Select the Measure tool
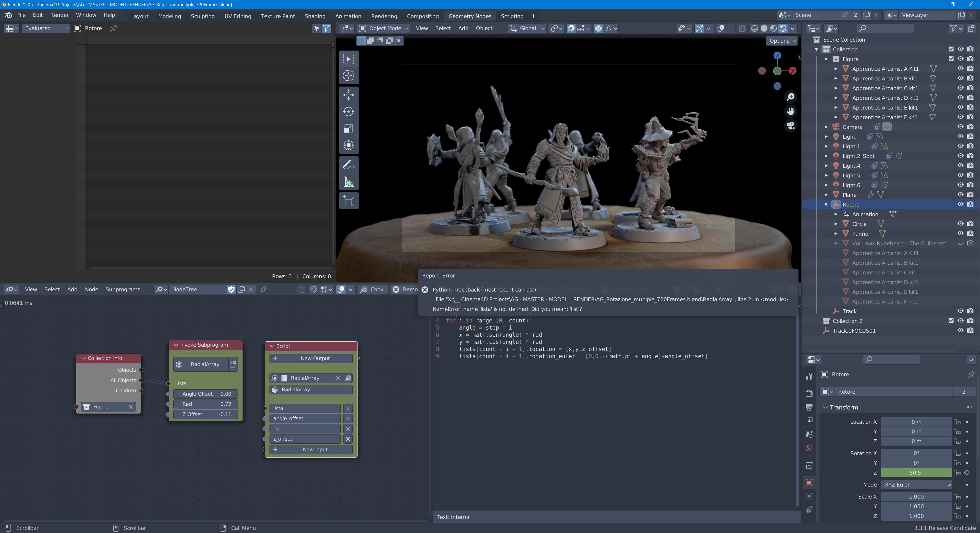980x533 pixels. (348, 182)
